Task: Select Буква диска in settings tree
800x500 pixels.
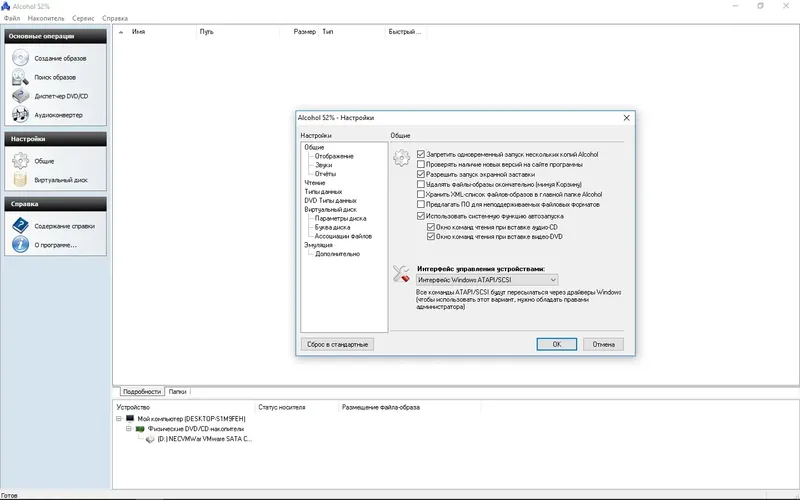Action: point(332,228)
